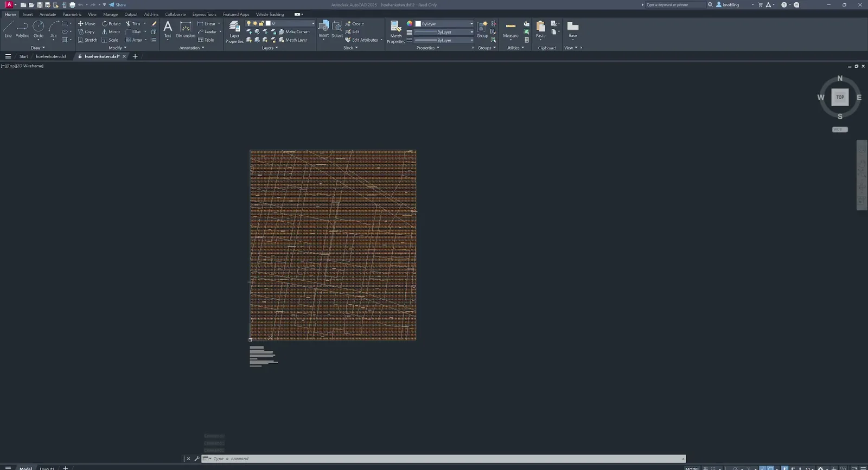Toggle snap mode in status bar
868x470 pixels.
[713, 468]
